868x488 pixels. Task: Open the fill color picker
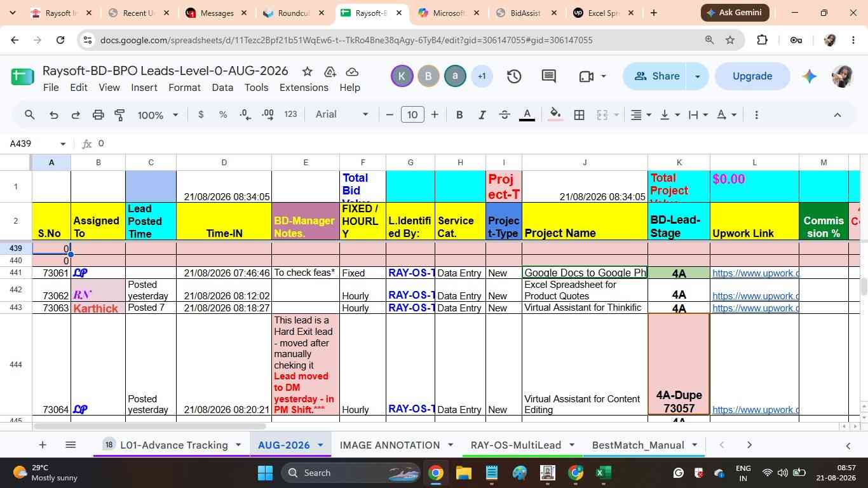(x=555, y=115)
